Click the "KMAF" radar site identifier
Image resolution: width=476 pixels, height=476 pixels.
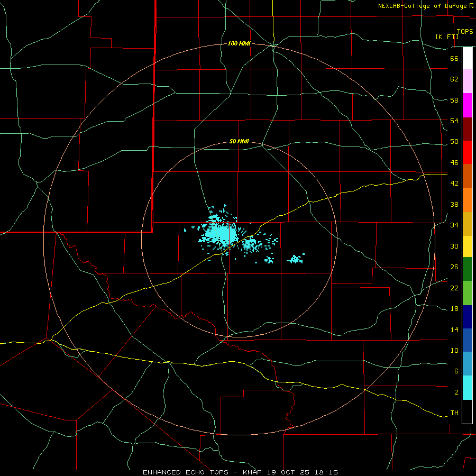252,472
